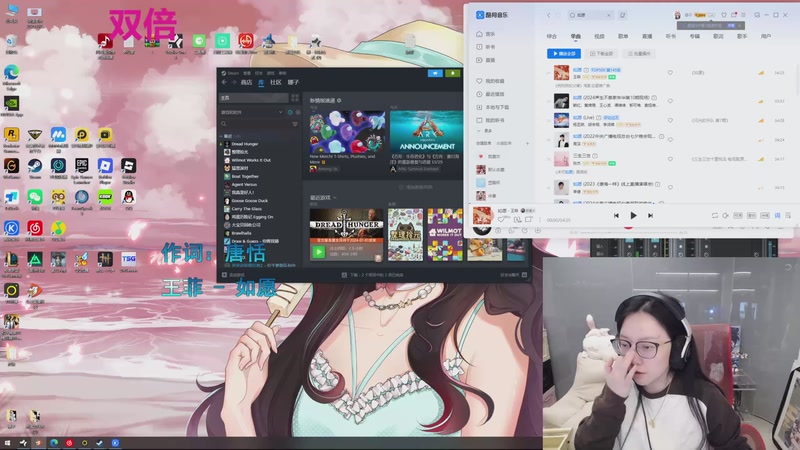Show recent games clock filter in Steam
The image size is (800, 450).
pos(290,112)
